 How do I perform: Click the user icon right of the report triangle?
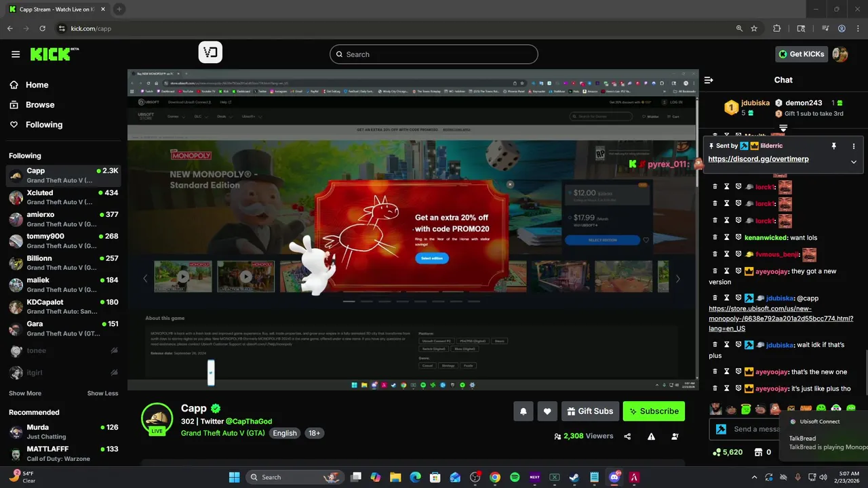click(x=675, y=436)
